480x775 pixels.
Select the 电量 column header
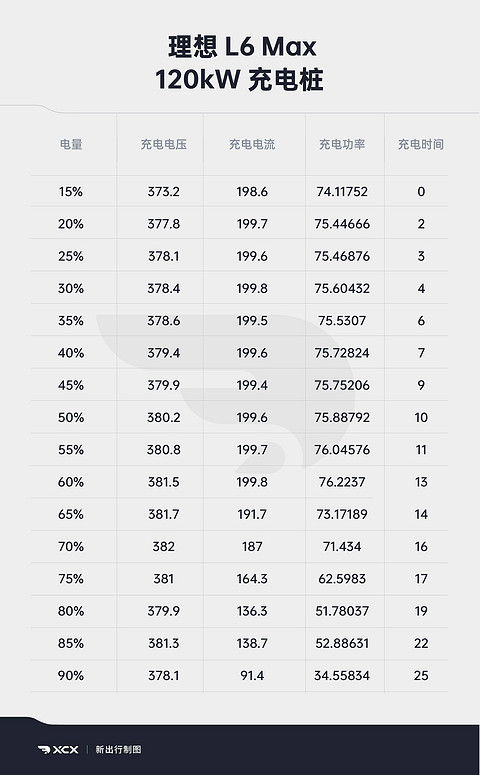(x=71, y=144)
